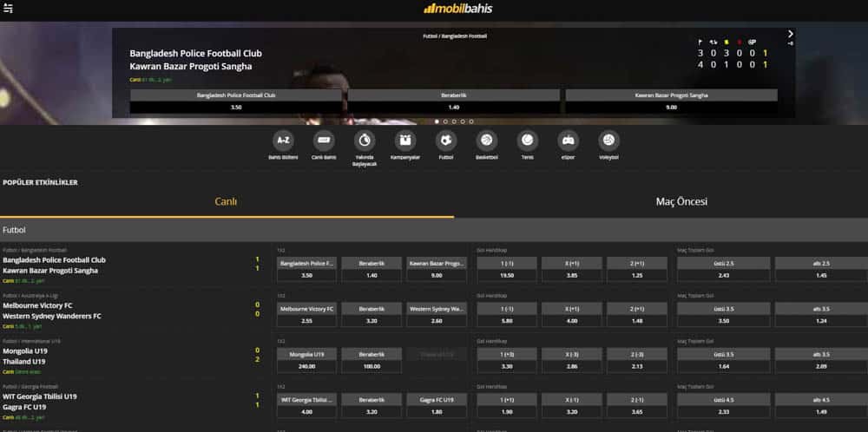Viewport: 868px width, 432px height.
Task: Pick üstü 4.5 at 2.33
Action: point(724,405)
